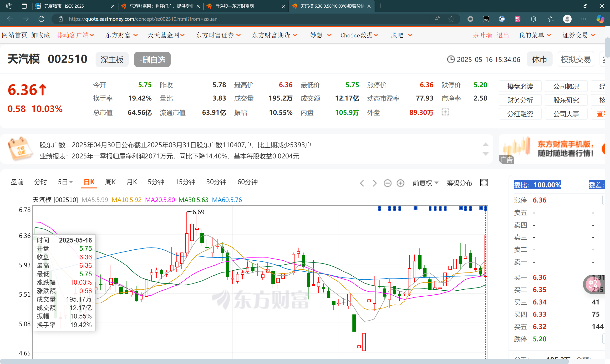The image size is (610, 364).
Task: Expand the 东方财富证券 menu
Action: tap(218, 35)
